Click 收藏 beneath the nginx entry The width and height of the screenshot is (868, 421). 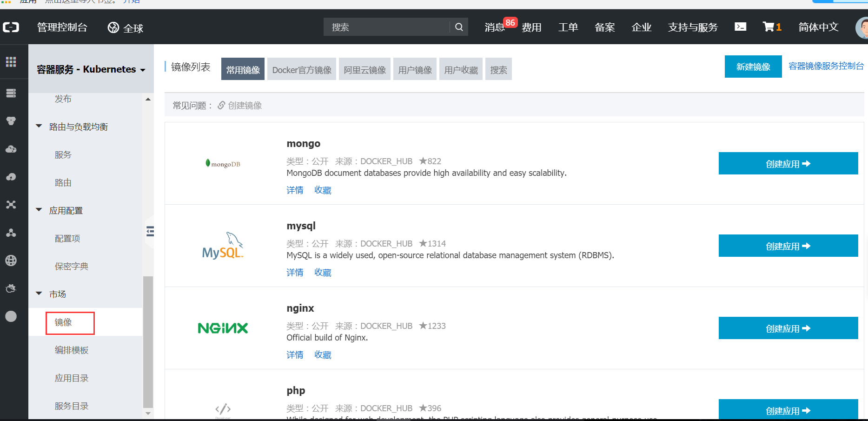[323, 354]
